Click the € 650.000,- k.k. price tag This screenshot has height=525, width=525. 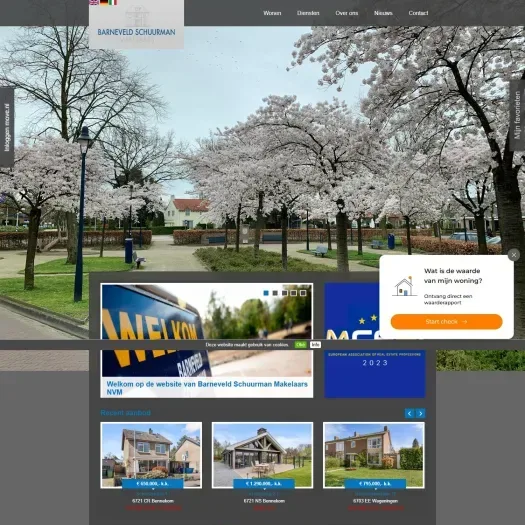tap(152, 484)
